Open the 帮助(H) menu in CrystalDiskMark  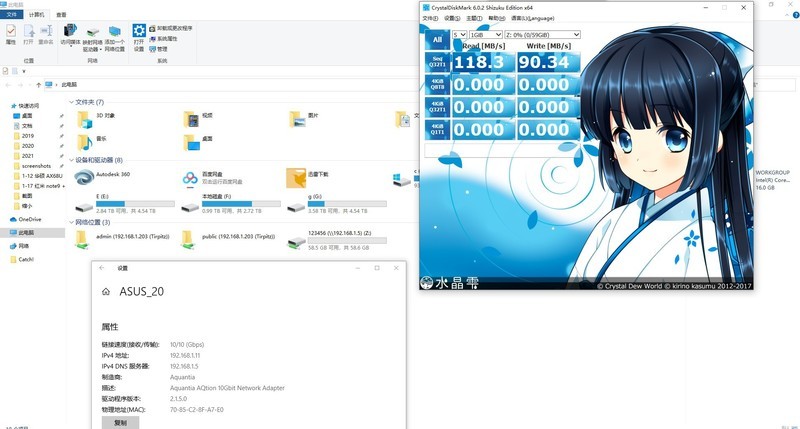496,18
